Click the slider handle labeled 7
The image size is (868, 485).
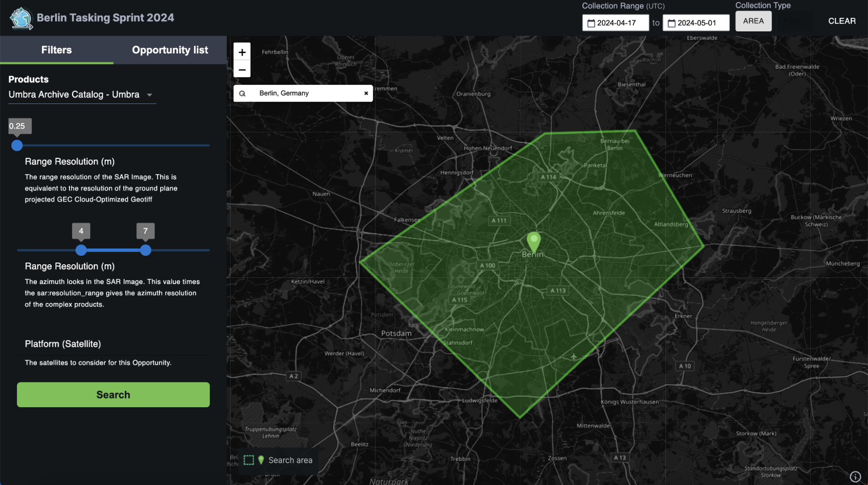[x=145, y=250]
